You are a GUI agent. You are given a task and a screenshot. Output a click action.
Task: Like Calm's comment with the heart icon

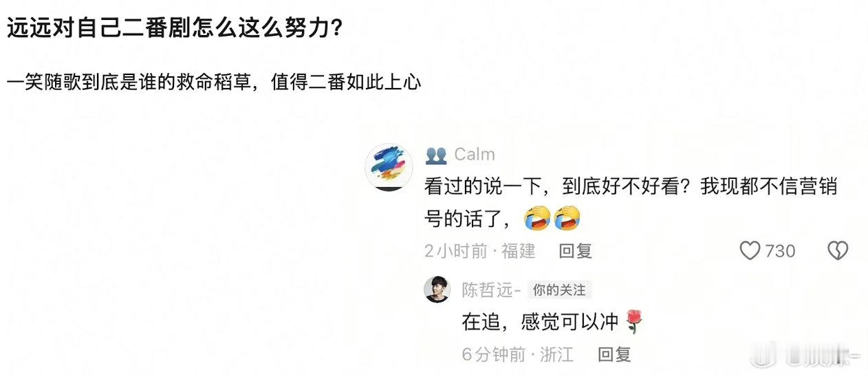pyautogui.click(x=750, y=251)
